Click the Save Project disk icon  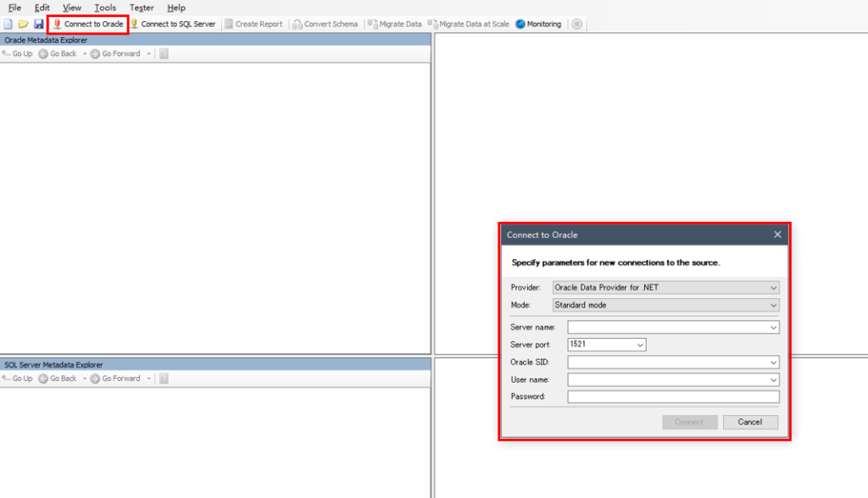tap(38, 24)
